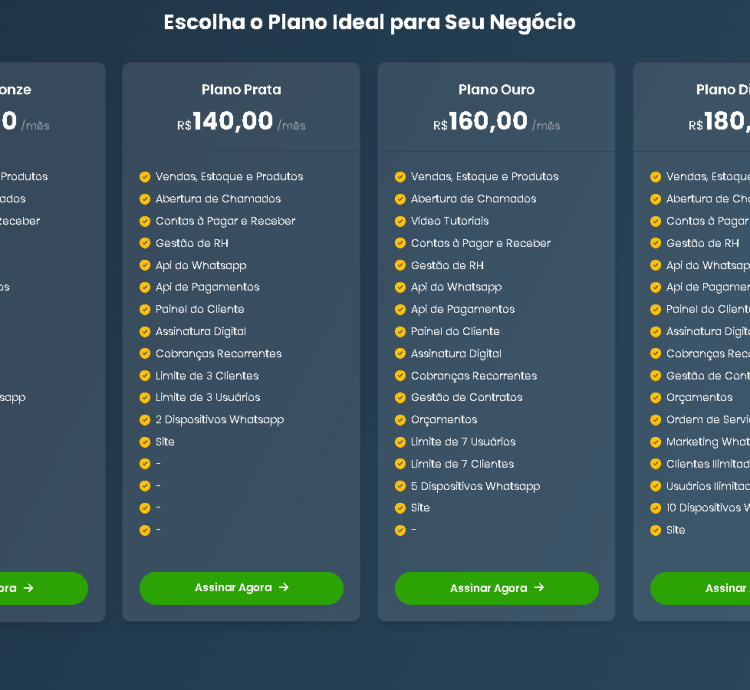Click check icon next to Video Tutoriais

[x=400, y=221]
